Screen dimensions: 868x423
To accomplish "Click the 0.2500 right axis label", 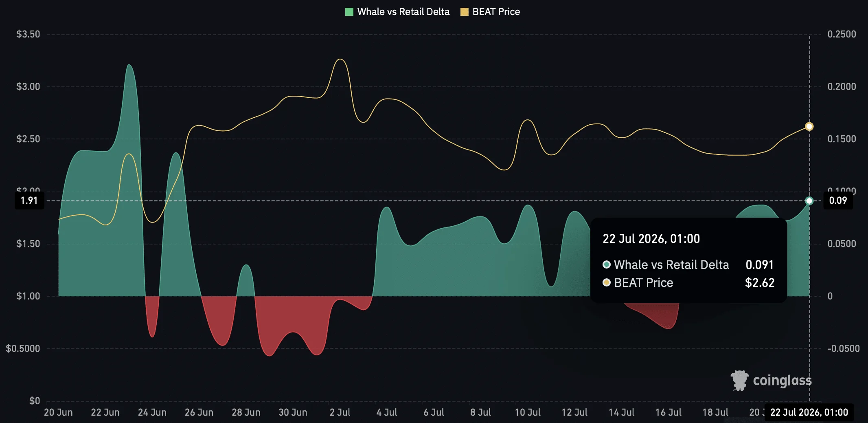I will click(842, 34).
